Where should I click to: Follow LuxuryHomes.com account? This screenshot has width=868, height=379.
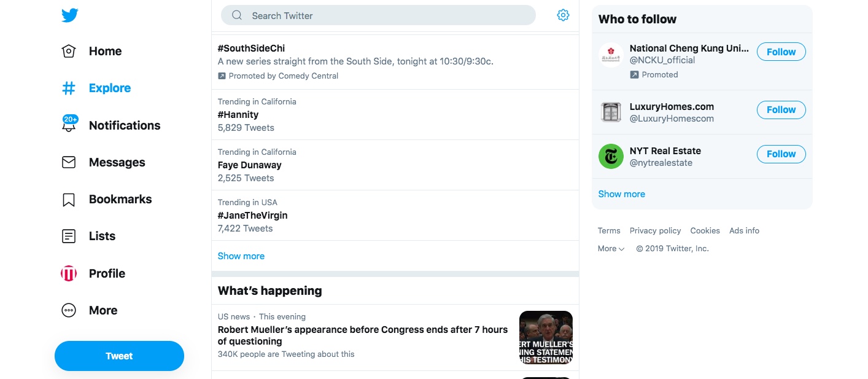tap(781, 110)
